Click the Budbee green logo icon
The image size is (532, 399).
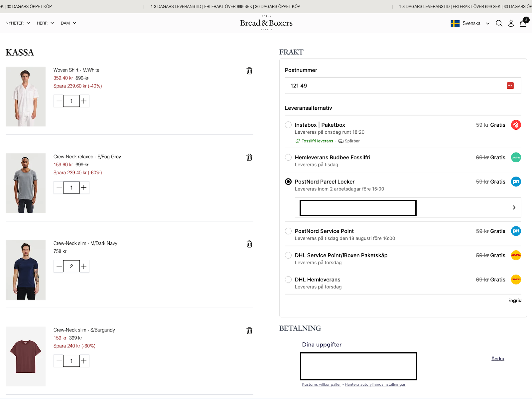click(516, 157)
